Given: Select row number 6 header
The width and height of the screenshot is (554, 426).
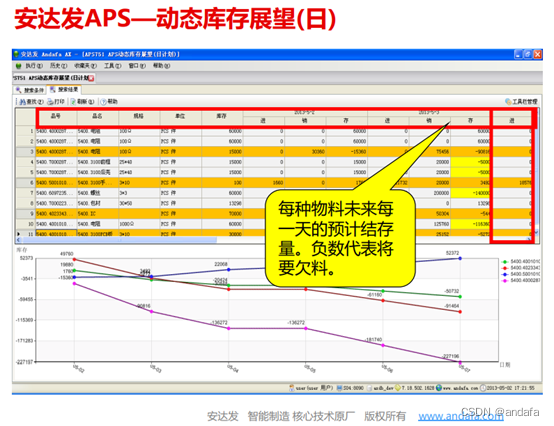Looking at the screenshot, I should pos(25,183).
